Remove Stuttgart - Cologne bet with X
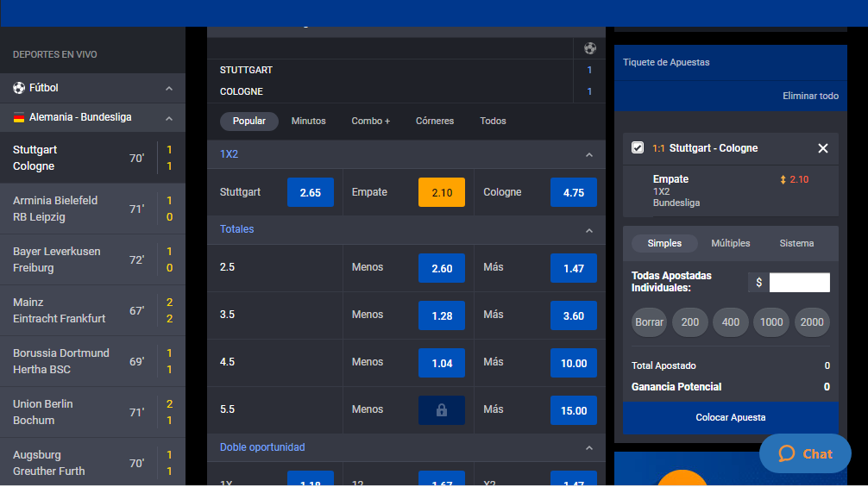 pos(822,148)
